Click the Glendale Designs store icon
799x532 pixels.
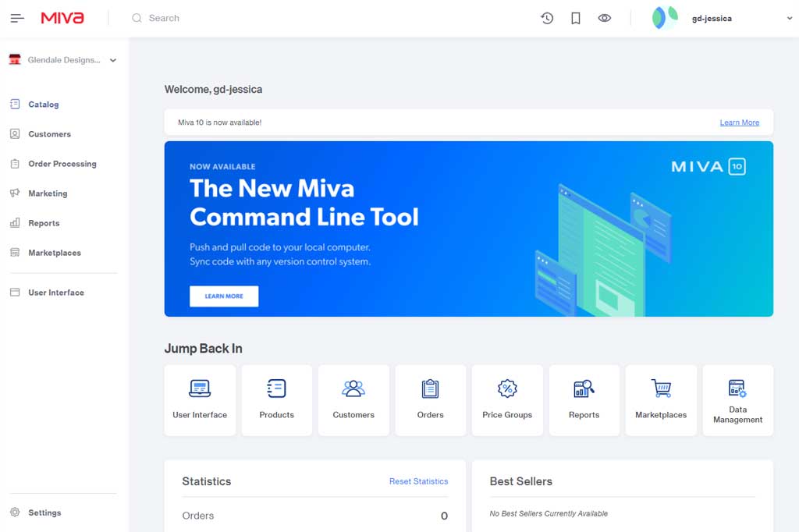click(15, 59)
